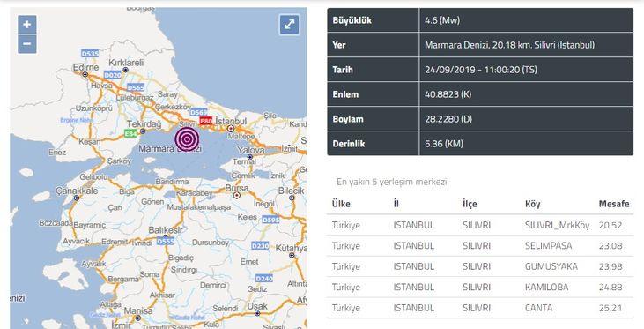Image resolution: width=644 pixels, height=329 pixels.
Task: Select the KAMILOBA village entry
Action: tap(547, 287)
